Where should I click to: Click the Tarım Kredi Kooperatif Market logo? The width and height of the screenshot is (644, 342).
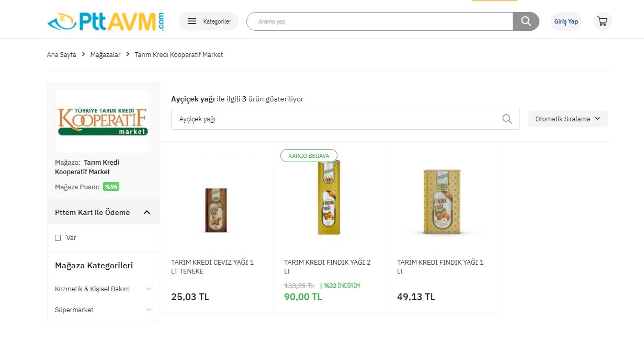click(103, 121)
